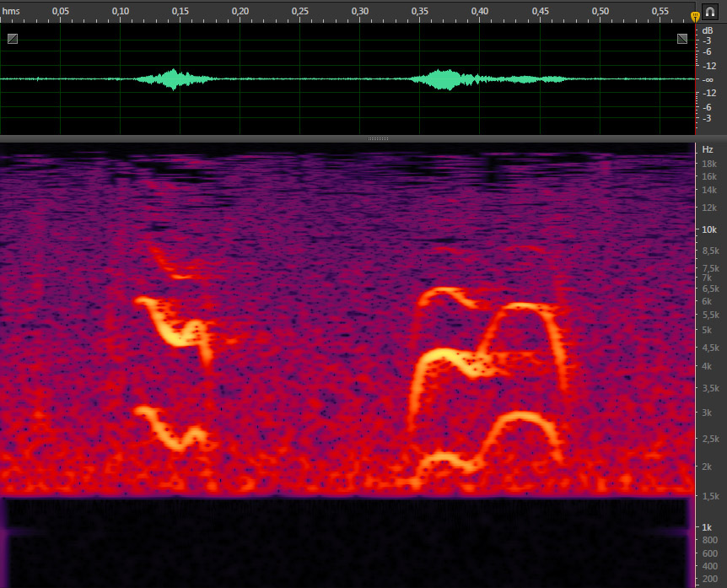
Task: Click the 3,5k label on frequency scale
Action: coord(710,388)
